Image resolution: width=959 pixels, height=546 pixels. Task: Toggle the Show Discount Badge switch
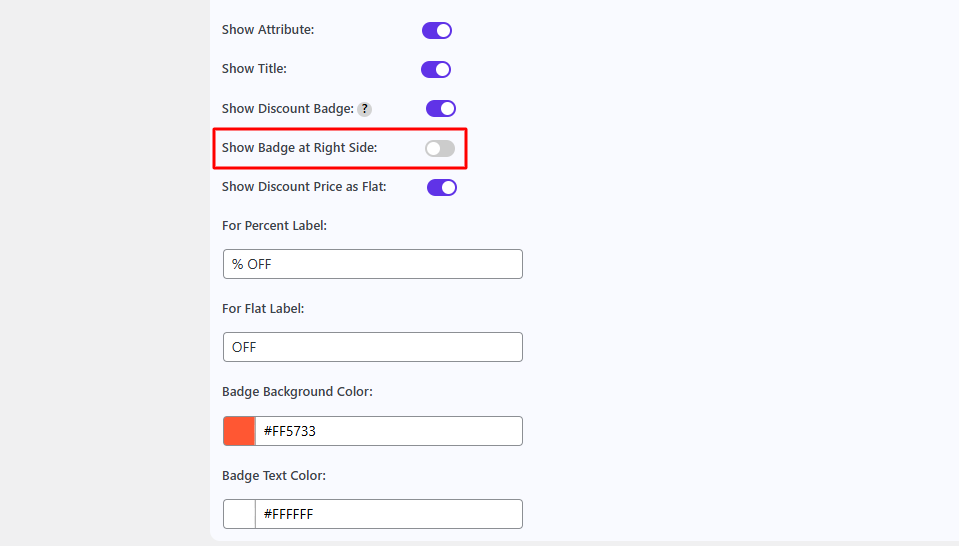[441, 108]
